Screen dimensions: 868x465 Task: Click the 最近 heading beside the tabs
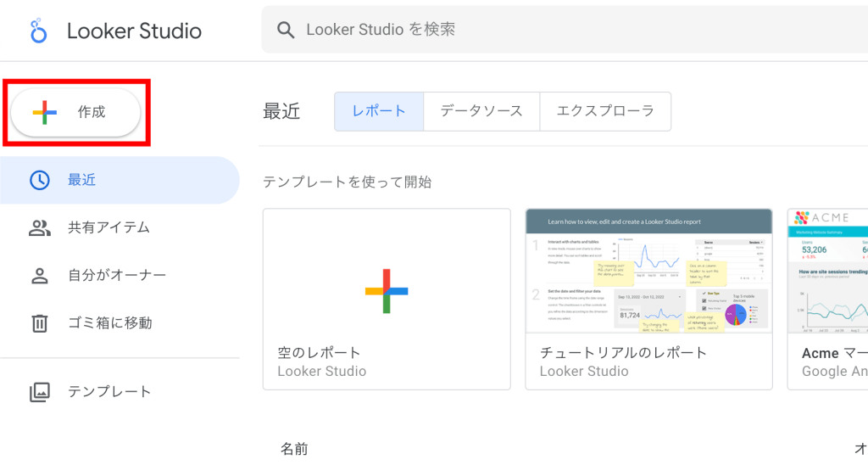[281, 111]
